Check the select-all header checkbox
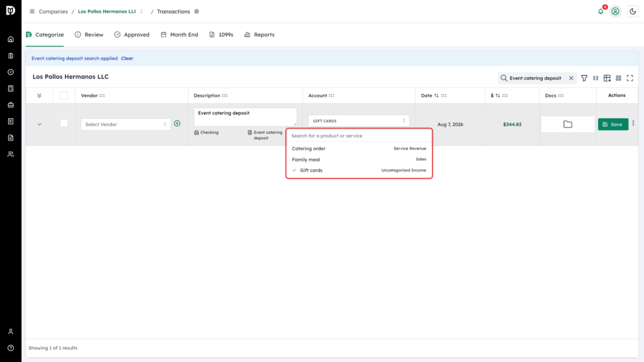Viewport: 644px width, 362px height. (64, 96)
